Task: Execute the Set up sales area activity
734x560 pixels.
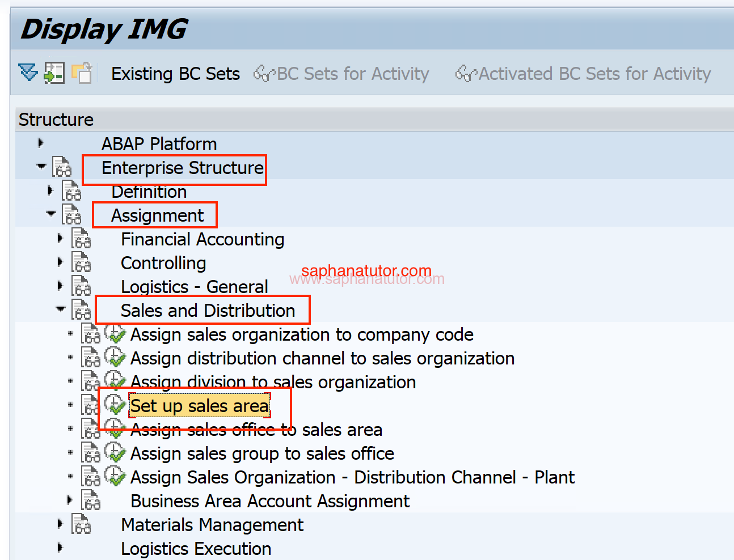Action: [115, 405]
